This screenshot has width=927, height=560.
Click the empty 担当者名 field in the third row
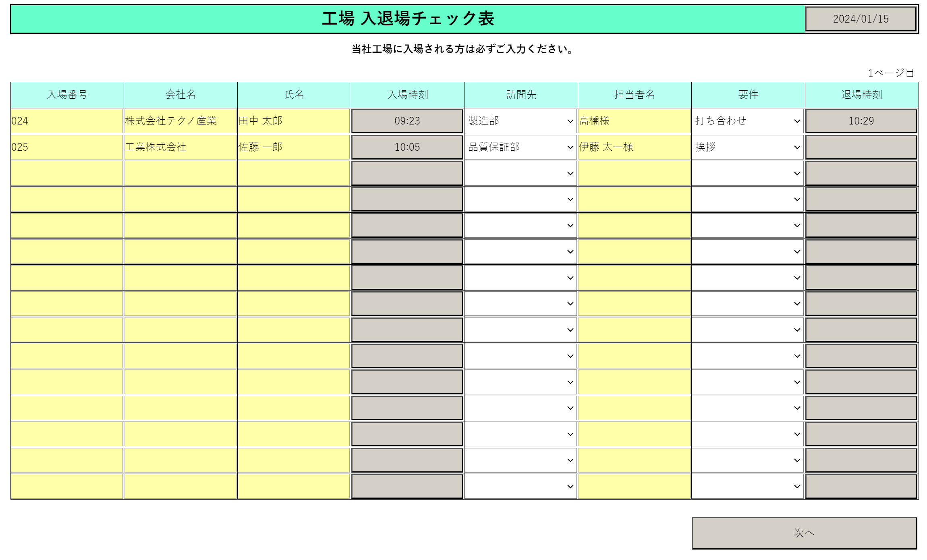[635, 173]
